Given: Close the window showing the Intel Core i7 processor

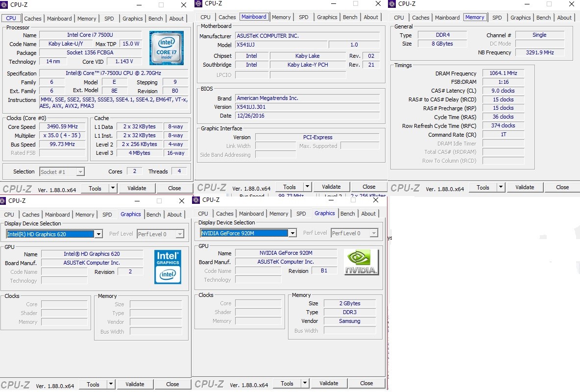Looking at the screenshot, I should [x=183, y=5].
